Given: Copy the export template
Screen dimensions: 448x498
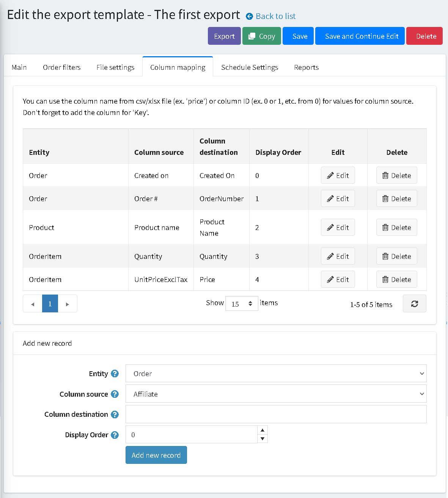Looking at the screenshot, I should (262, 36).
